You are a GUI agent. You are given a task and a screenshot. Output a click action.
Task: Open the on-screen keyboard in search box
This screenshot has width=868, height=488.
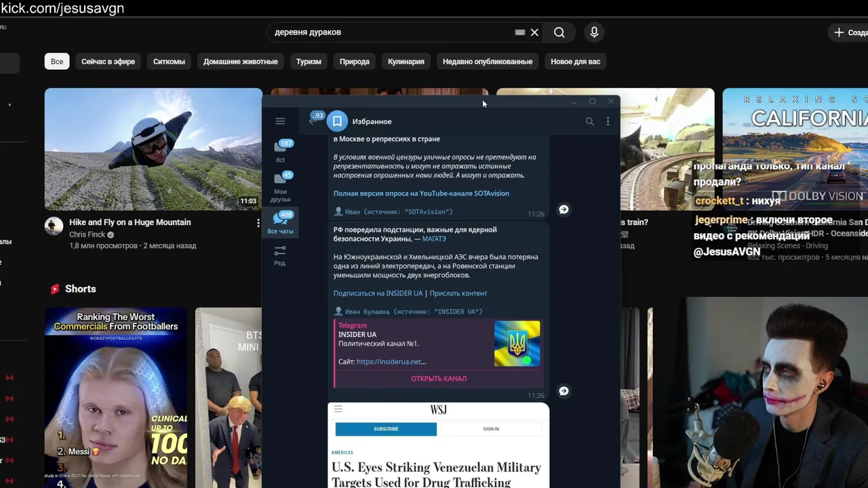click(519, 33)
